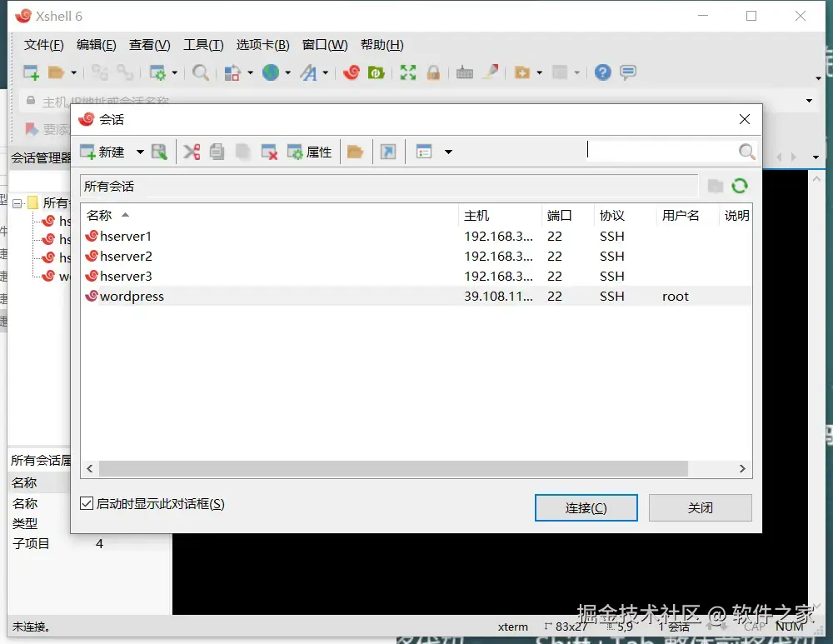Open the 窗口(W) menu
Viewport: 833px width, 644px height.
click(x=325, y=45)
